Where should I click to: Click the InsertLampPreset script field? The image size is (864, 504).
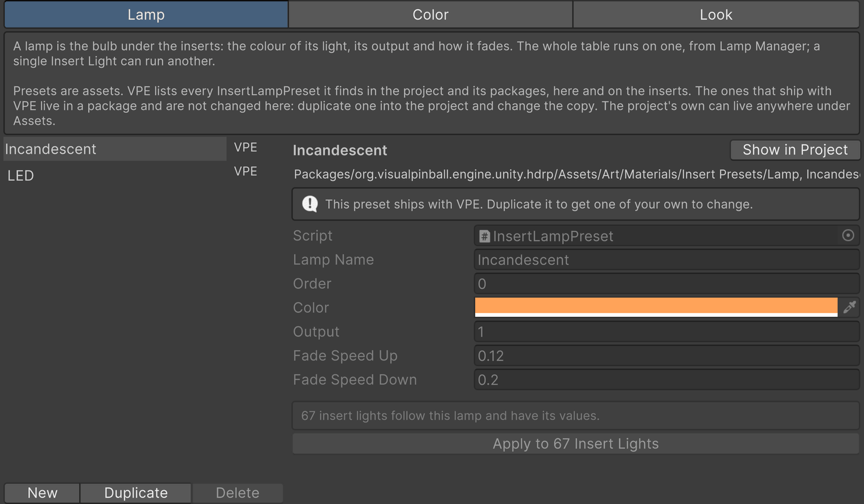coord(667,236)
